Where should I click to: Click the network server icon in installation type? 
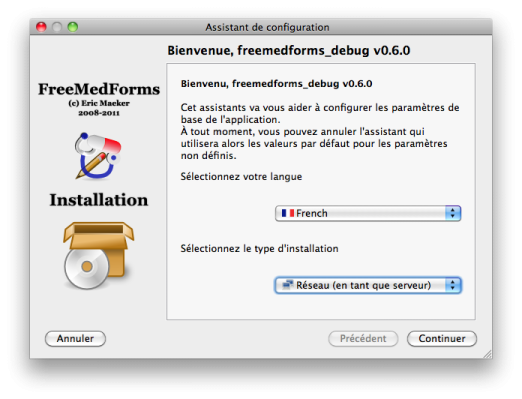tap(287, 285)
